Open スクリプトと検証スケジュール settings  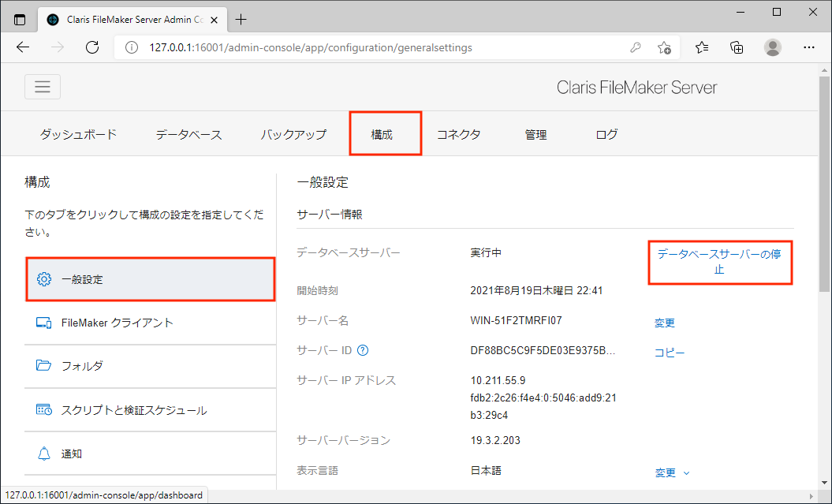click(x=134, y=410)
